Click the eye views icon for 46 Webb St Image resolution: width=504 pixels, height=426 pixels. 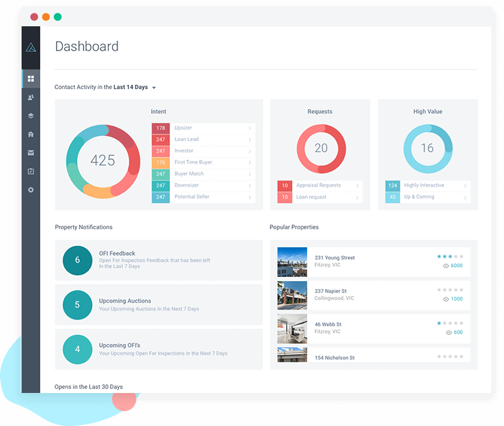449,332
